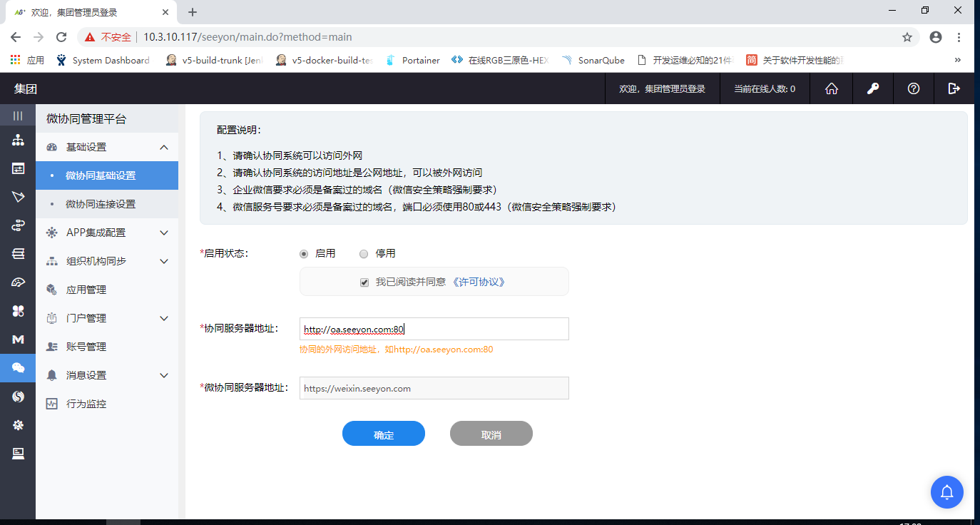Open a new browser tab

[193, 12]
